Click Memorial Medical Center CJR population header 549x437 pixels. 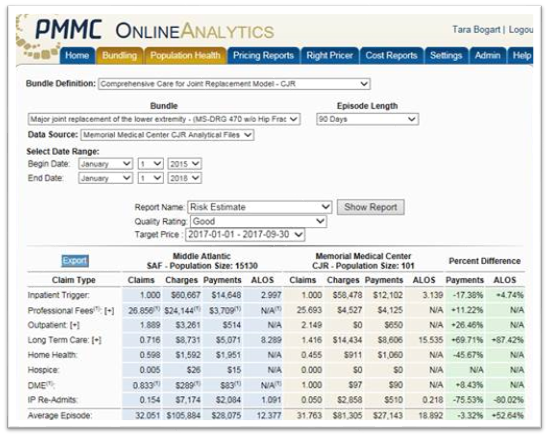click(363, 261)
